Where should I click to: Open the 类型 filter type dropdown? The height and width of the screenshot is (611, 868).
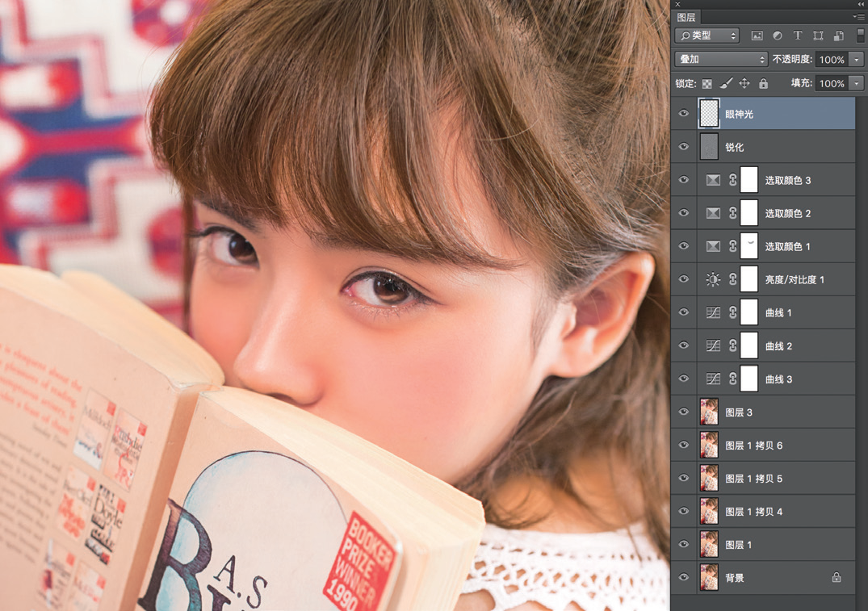(707, 36)
